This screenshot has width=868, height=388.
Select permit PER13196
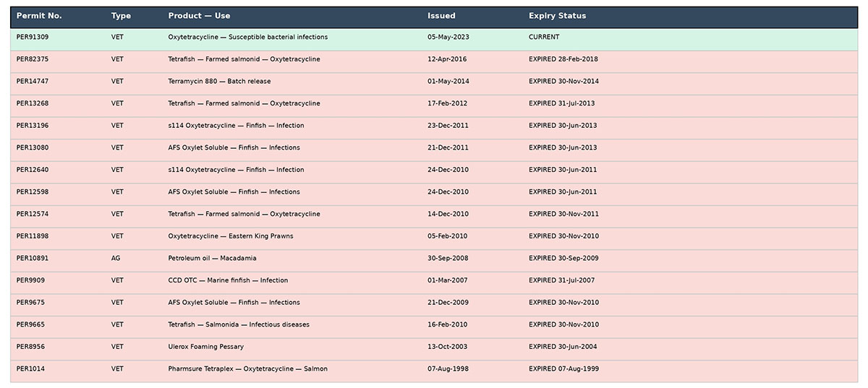tap(33, 126)
